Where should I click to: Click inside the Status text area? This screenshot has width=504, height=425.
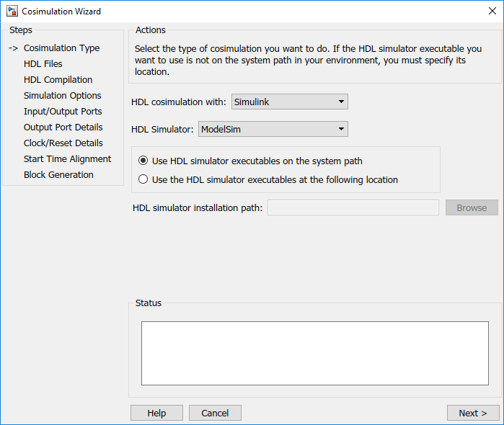click(314, 353)
